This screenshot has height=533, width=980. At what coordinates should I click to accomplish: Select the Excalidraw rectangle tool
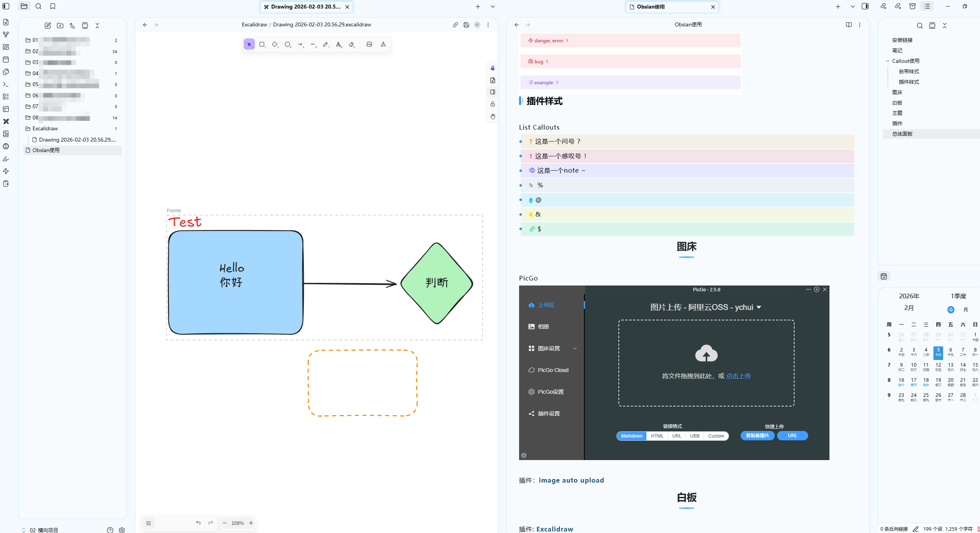262,45
